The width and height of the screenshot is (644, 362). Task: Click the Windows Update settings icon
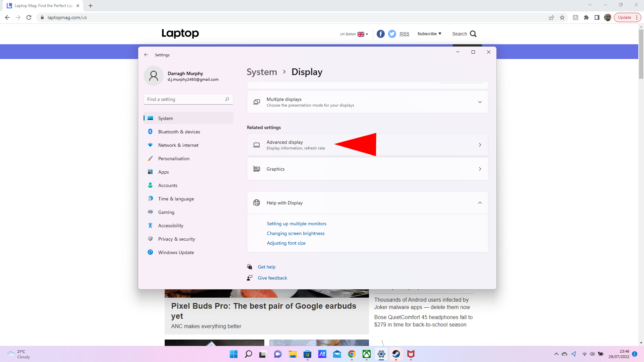[151, 252]
